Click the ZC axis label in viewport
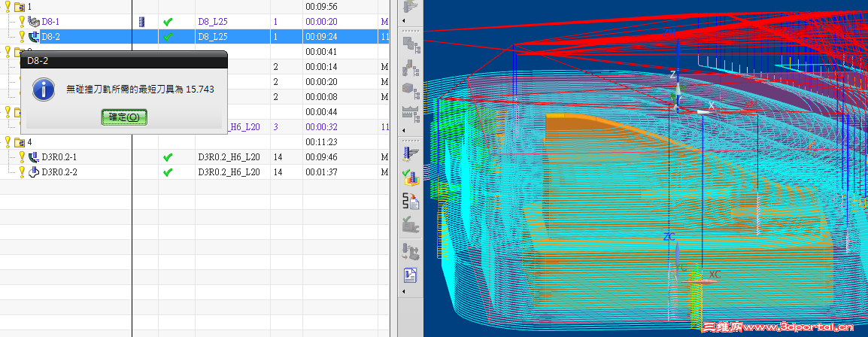 (x=669, y=237)
